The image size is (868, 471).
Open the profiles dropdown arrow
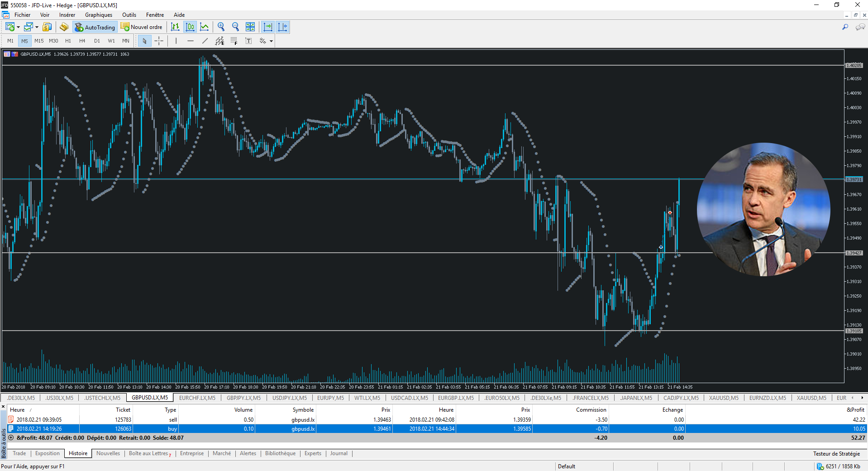[37, 28]
